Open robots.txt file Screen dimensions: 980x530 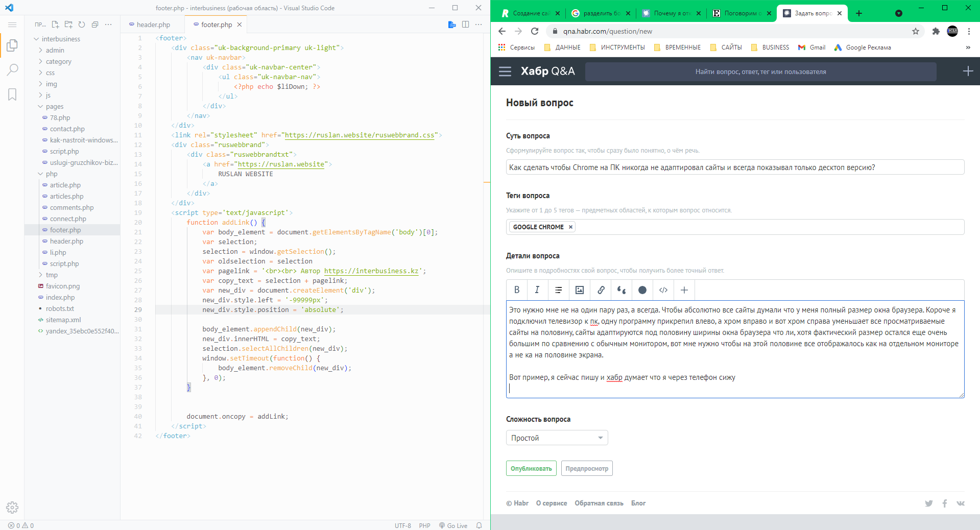click(x=60, y=308)
